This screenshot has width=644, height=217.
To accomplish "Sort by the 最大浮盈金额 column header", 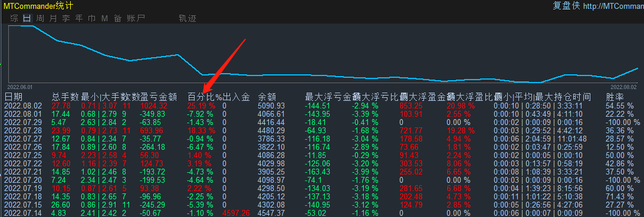I will coord(423,97).
